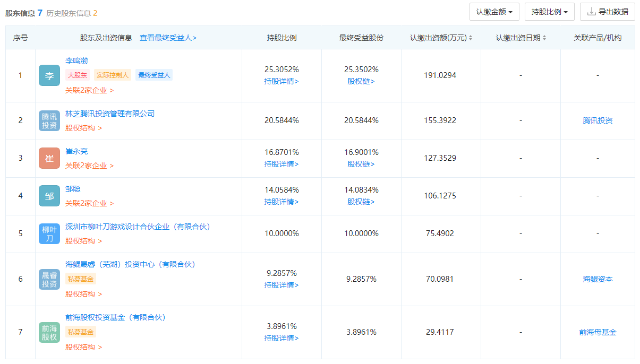The width and height of the screenshot is (640, 364).
Task: Click the 腾讯投资 avatar icon
Action: pyautogui.click(x=49, y=120)
